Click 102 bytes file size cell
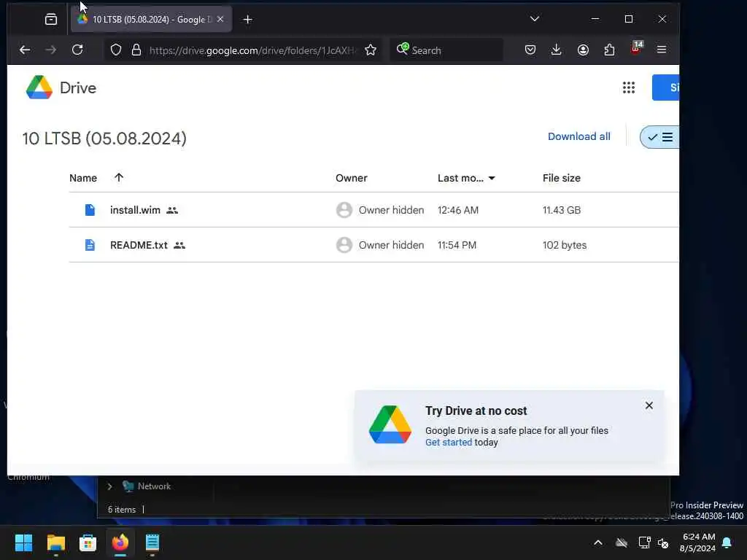This screenshot has height=560, width=747. tap(565, 245)
